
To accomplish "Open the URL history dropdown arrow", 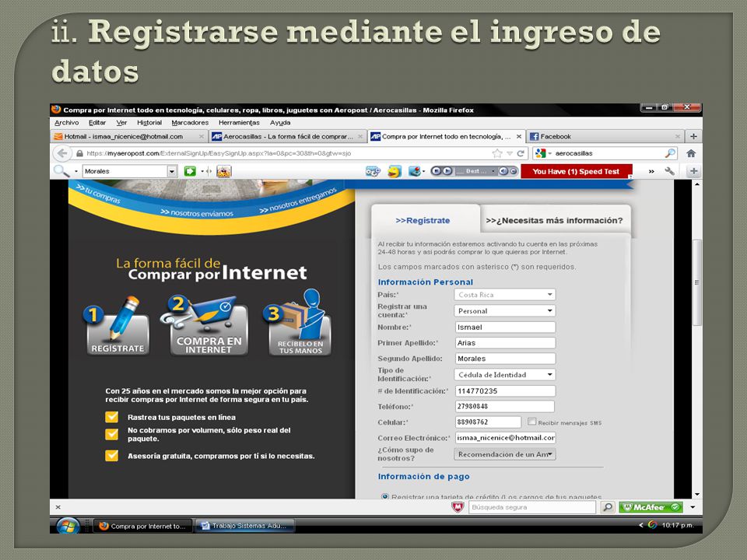I will point(509,153).
